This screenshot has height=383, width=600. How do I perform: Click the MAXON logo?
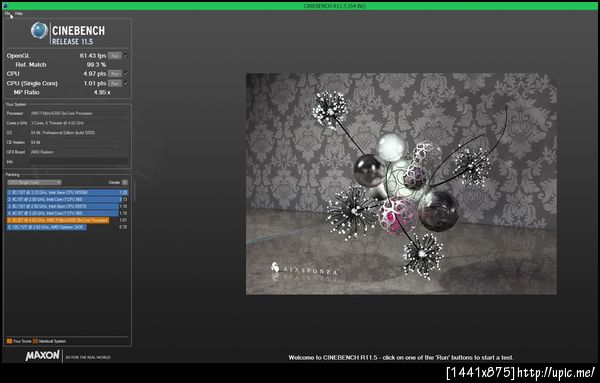tap(42, 355)
